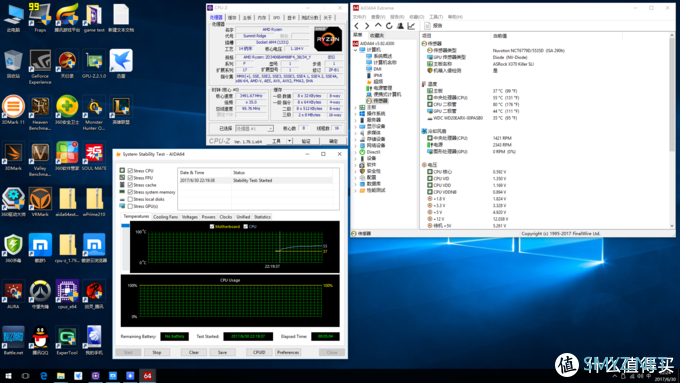Open AURA desktop icon
The image size is (680, 383).
[13, 295]
